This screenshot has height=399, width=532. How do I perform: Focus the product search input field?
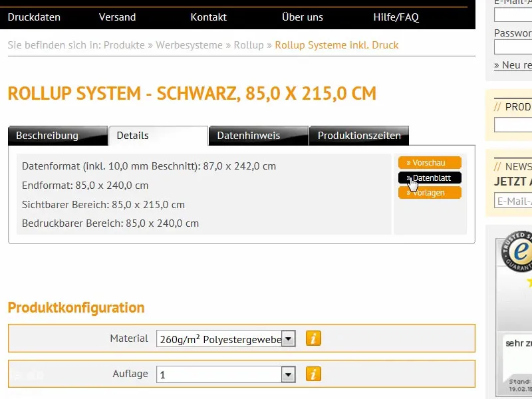[x=513, y=125]
